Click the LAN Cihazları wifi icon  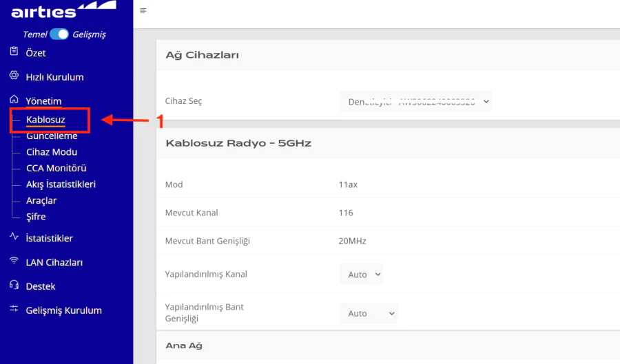pos(14,261)
